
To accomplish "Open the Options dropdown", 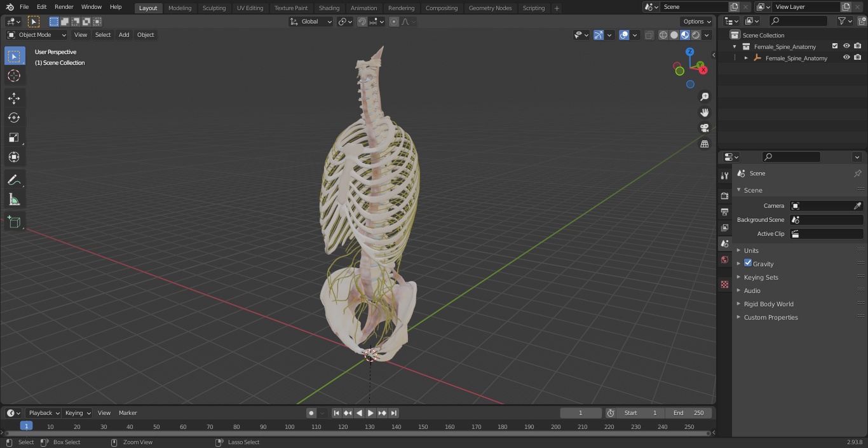I will (x=697, y=22).
